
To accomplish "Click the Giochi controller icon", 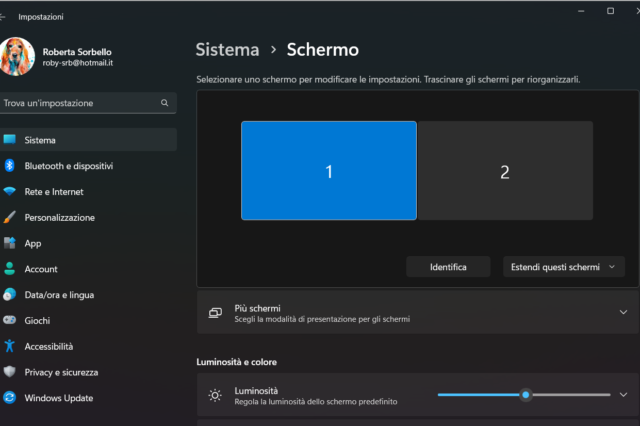I will click(x=10, y=321).
